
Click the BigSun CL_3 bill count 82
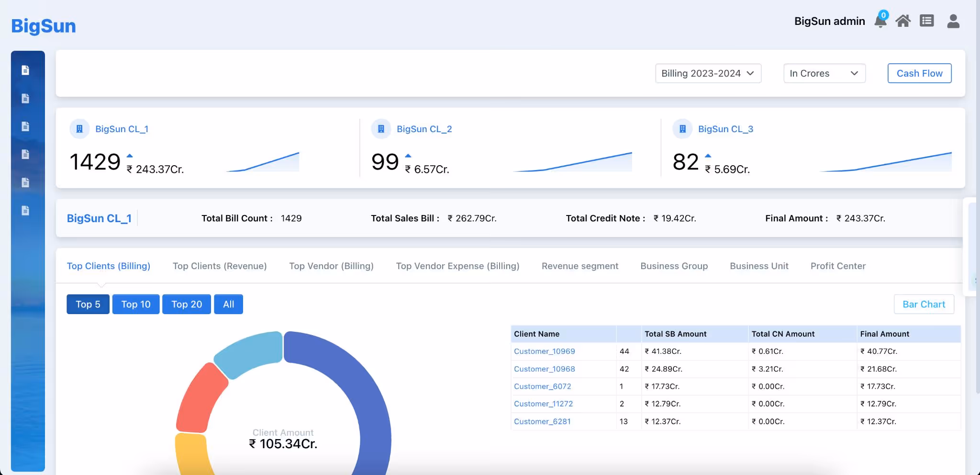(686, 162)
